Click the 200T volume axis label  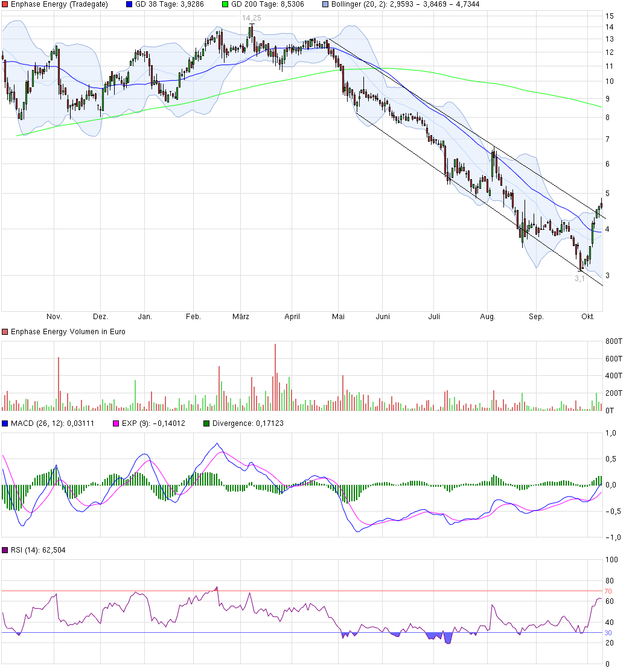[613, 393]
